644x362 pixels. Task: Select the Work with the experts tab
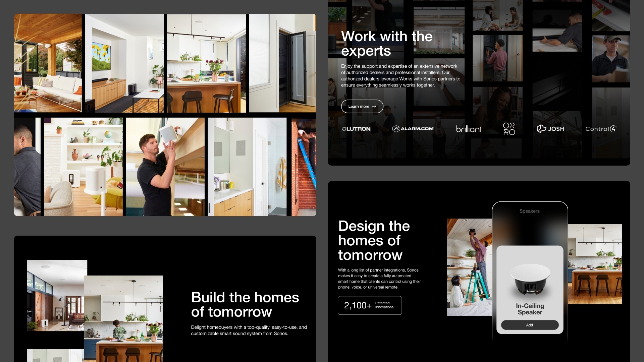[x=387, y=43]
